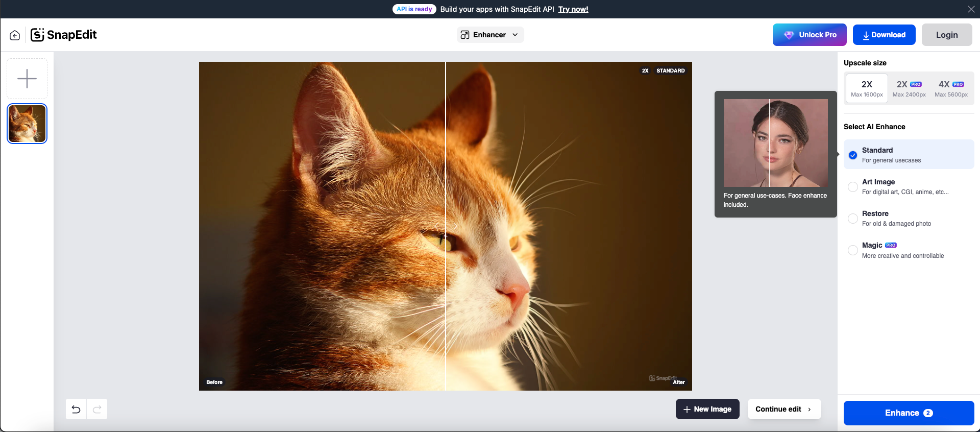Expand the Enhancer tool dropdown
Viewport: 980px width, 432px height.
[x=515, y=35]
